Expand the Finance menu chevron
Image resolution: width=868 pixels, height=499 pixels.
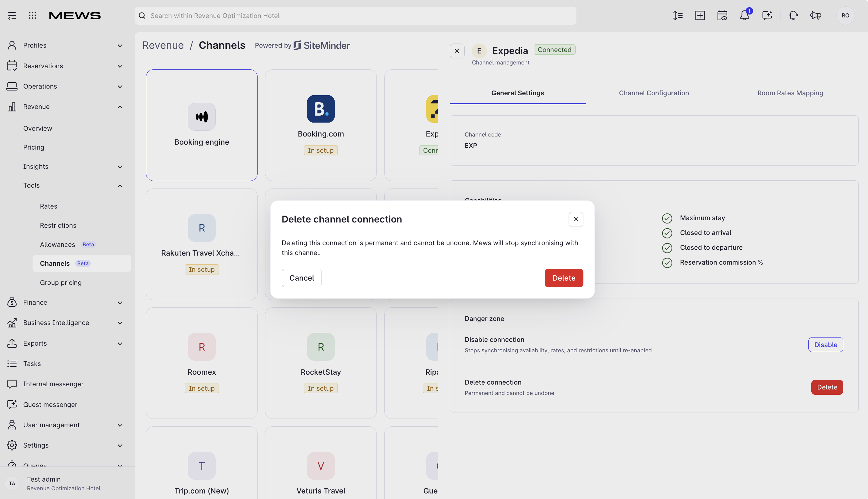[x=120, y=303]
